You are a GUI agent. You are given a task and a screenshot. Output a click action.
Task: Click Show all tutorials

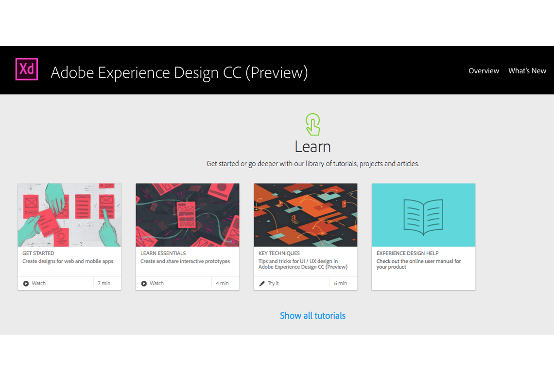pyautogui.click(x=312, y=315)
